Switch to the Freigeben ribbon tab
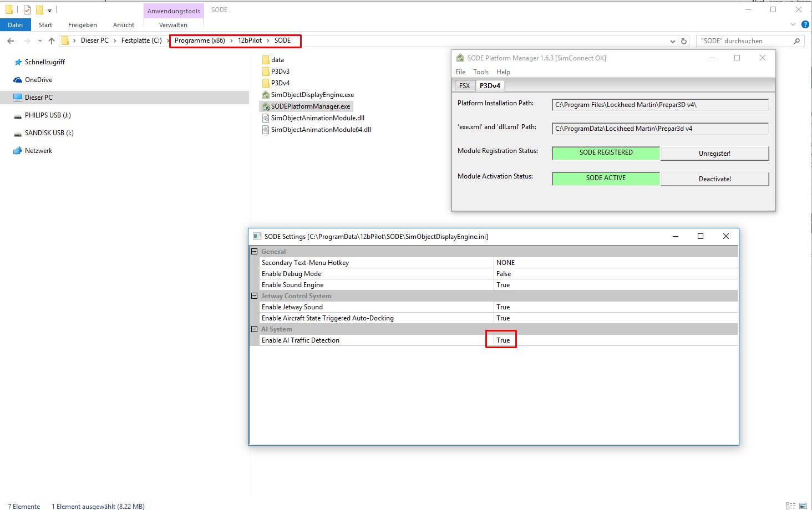 [x=83, y=25]
